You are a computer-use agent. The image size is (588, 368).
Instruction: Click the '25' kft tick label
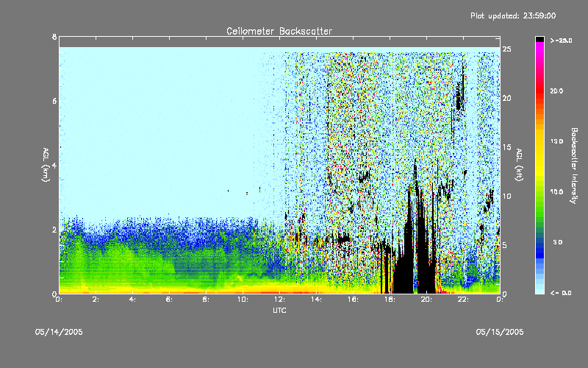tap(506, 49)
